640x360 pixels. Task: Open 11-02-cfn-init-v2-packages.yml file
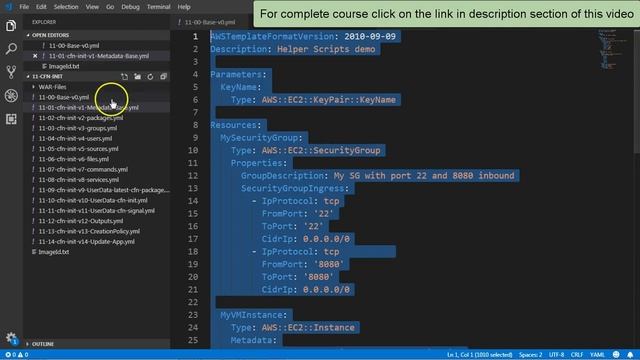(x=81, y=118)
